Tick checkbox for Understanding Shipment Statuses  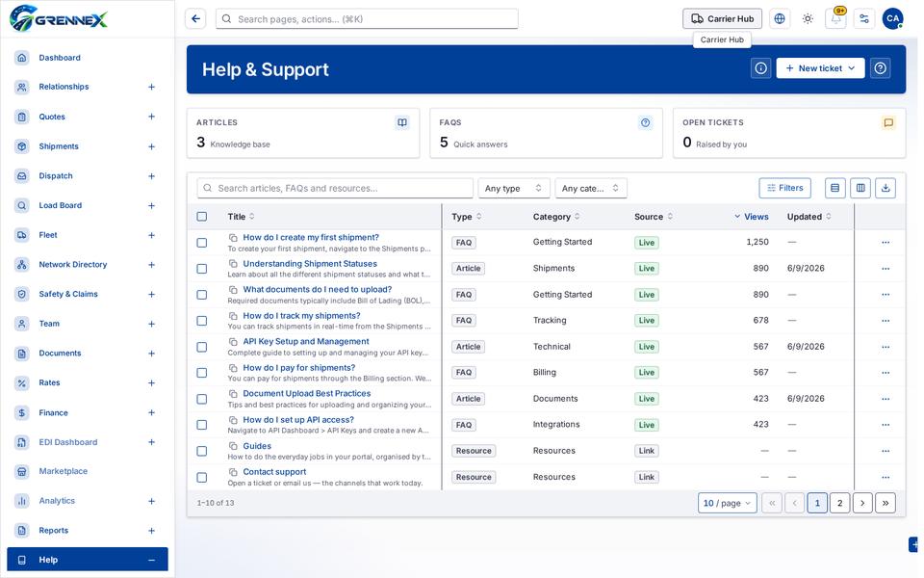tap(202, 269)
